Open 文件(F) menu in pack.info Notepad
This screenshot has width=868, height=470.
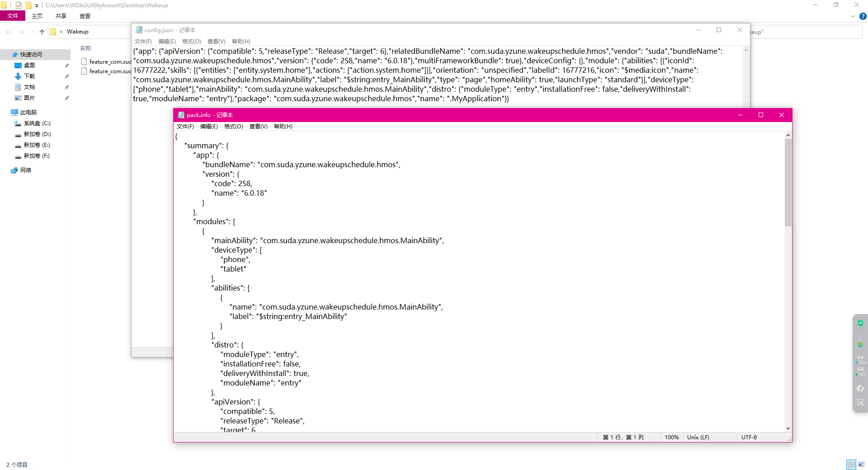185,127
